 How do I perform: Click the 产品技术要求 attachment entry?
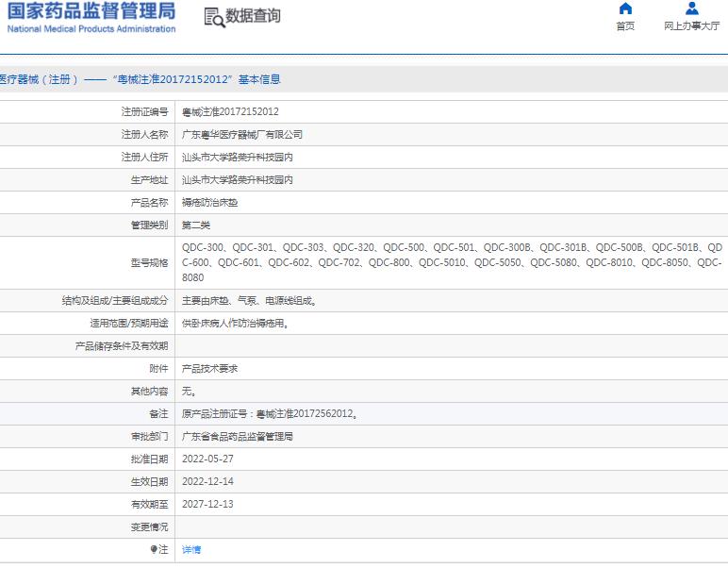pyautogui.click(x=209, y=369)
